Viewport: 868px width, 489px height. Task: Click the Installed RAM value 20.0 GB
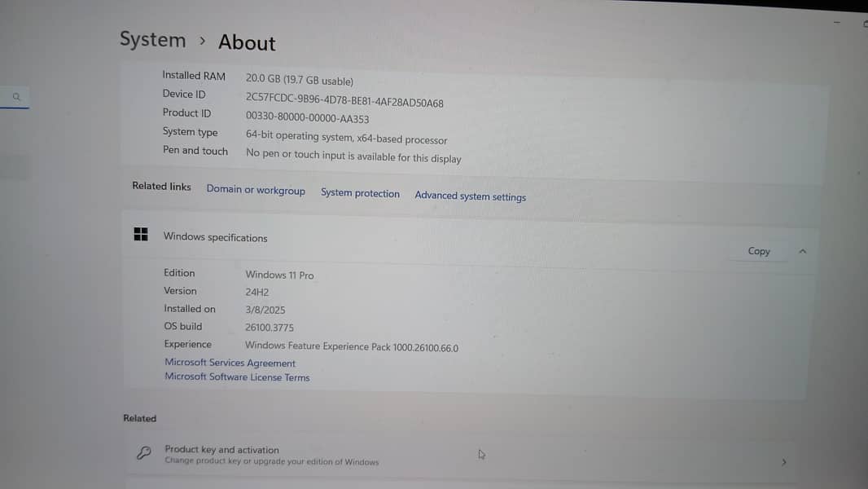pyautogui.click(x=300, y=80)
